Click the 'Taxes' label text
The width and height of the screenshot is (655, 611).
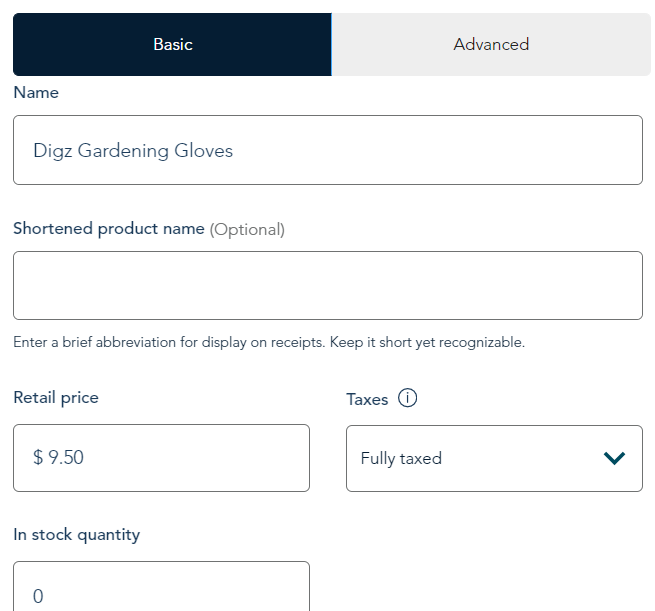367,399
